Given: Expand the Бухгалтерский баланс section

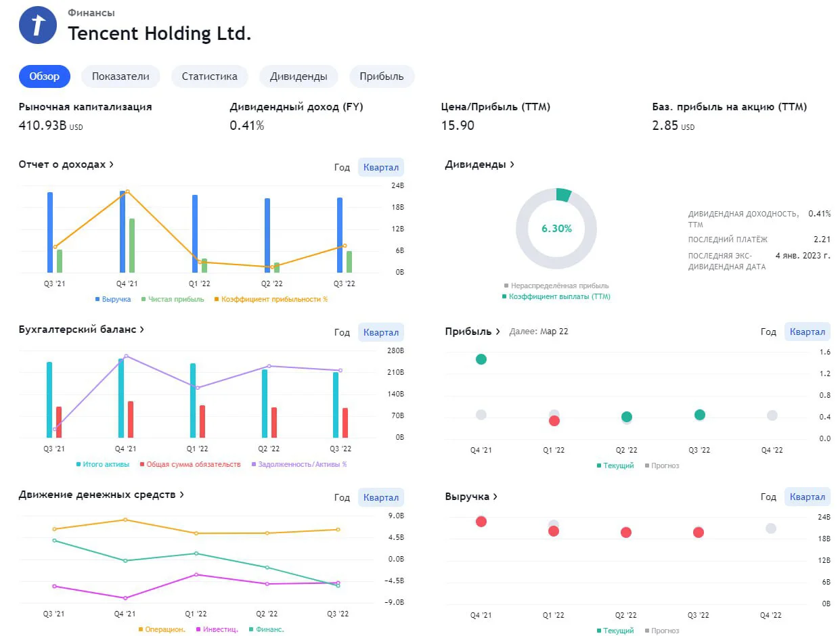Looking at the screenshot, I should pyautogui.click(x=82, y=330).
